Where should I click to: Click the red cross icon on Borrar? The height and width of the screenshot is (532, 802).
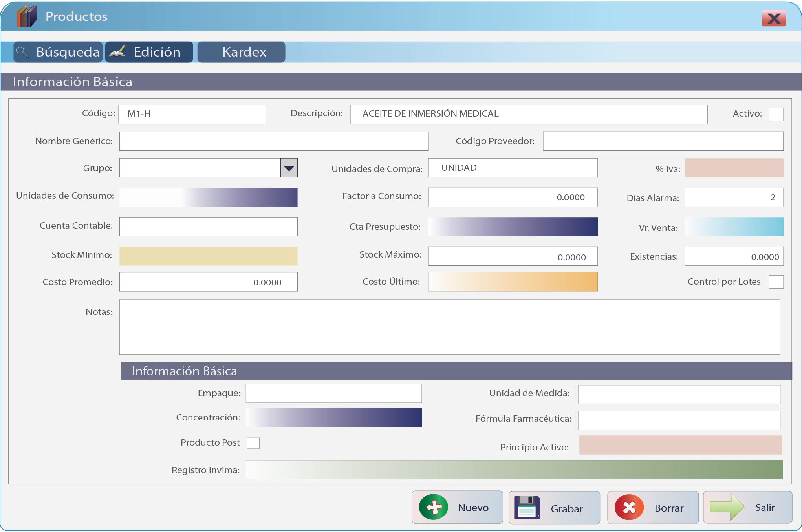point(629,507)
